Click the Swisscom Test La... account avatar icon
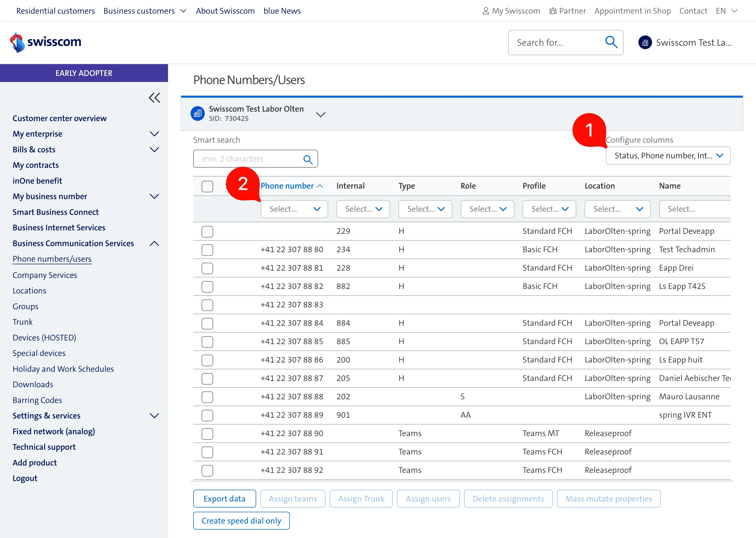 [x=645, y=43]
